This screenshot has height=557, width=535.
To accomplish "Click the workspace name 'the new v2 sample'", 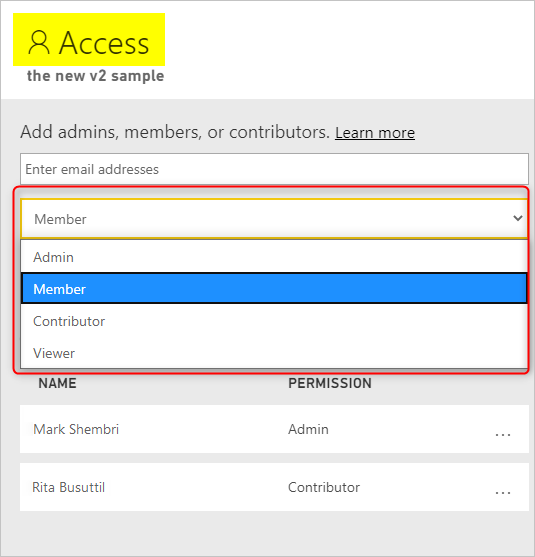I will [95, 76].
